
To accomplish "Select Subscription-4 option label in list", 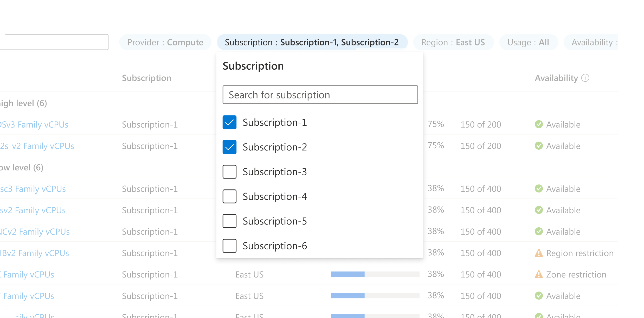I will pos(275,196).
